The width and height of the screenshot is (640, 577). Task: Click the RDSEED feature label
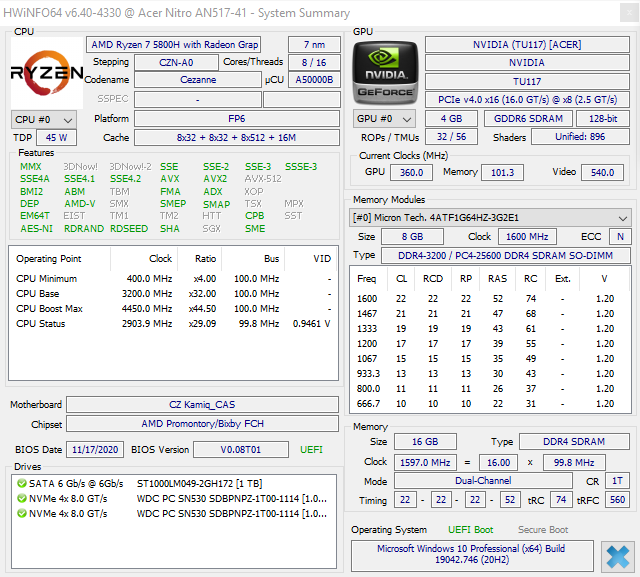tap(129, 229)
